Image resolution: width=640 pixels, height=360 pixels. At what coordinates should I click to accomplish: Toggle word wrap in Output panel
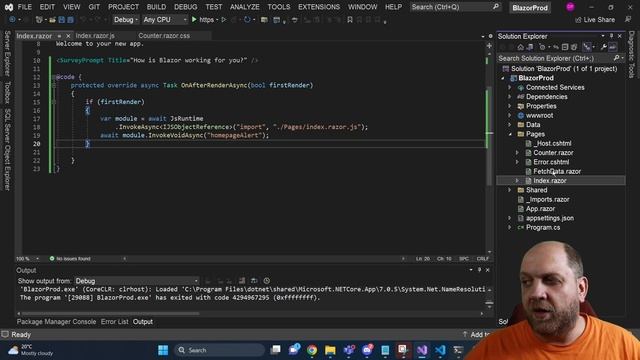coord(254,281)
